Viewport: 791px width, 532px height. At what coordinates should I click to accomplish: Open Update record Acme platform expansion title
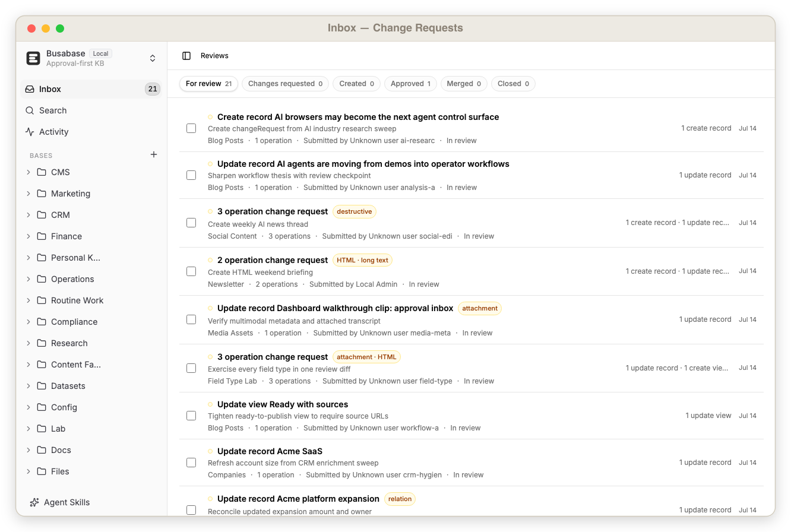[298, 499]
